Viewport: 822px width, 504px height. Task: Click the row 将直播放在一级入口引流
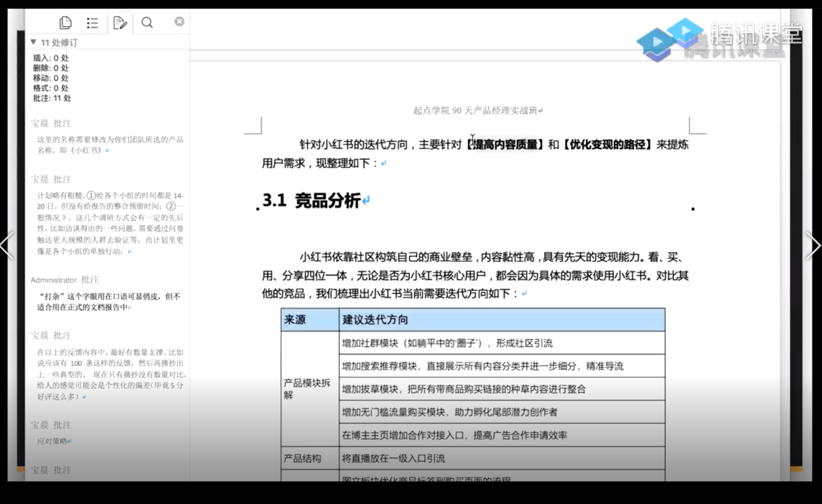click(x=502, y=458)
